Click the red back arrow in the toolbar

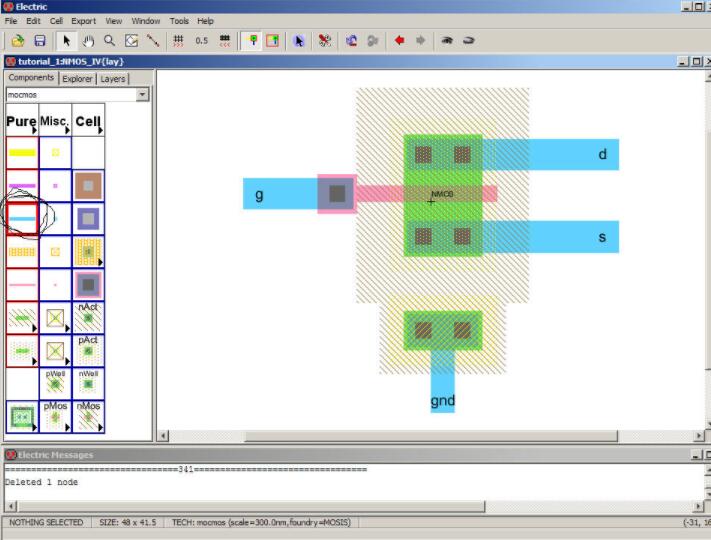400,41
